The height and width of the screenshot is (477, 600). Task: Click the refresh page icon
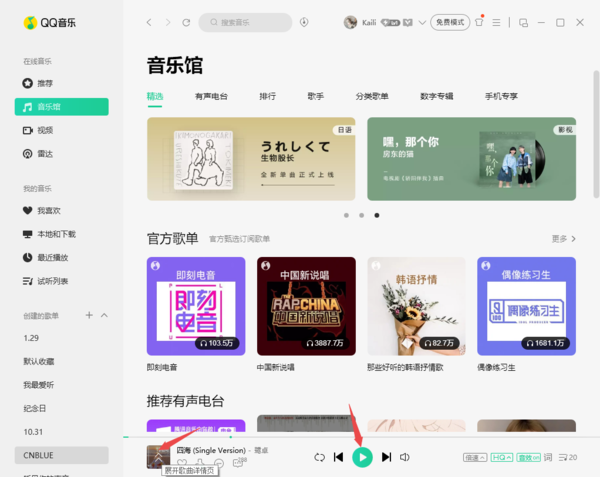pyautogui.click(x=185, y=22)
